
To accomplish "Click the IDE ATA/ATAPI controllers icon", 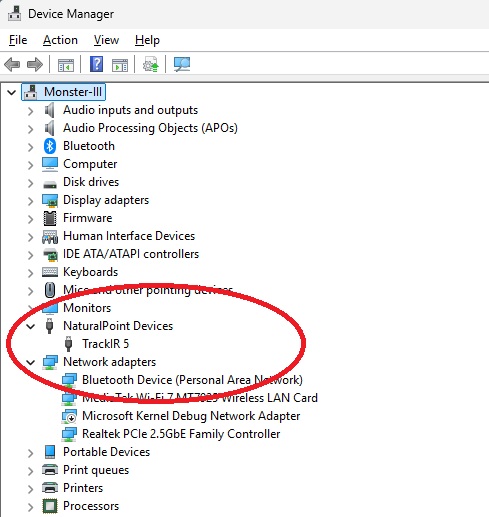I will (x=50, y=255).
